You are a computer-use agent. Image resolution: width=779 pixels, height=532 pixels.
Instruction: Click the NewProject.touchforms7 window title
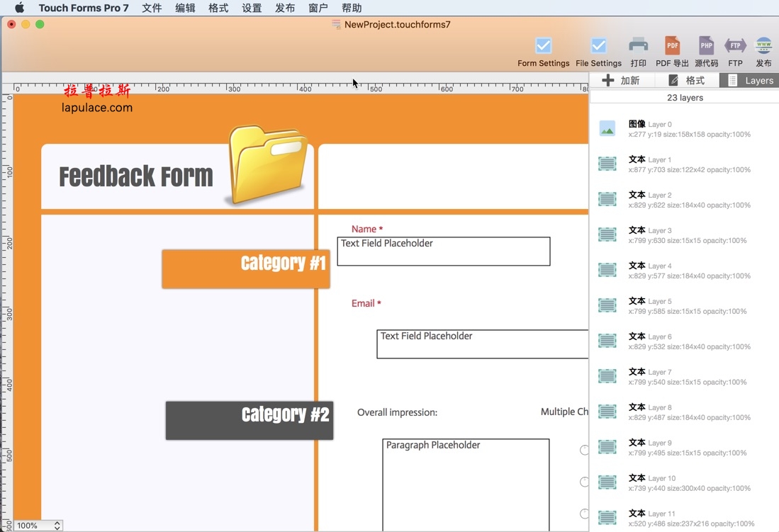[397, 24]
